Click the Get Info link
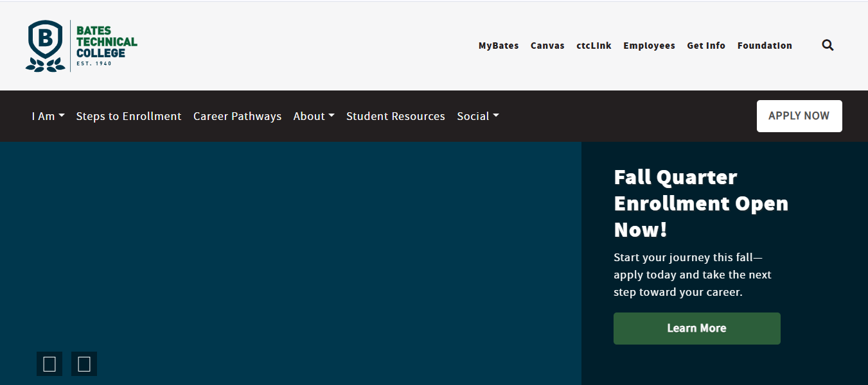 tap(705, 46)
